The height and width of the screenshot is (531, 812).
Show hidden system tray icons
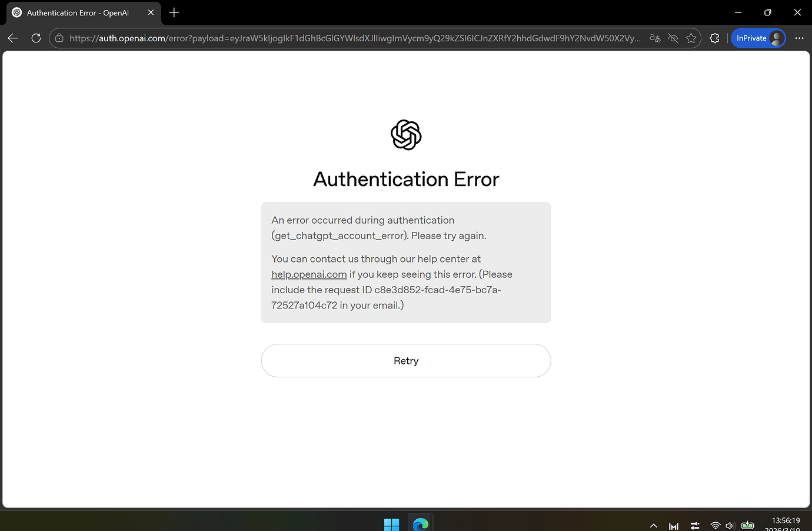click(x=654, y=526)
